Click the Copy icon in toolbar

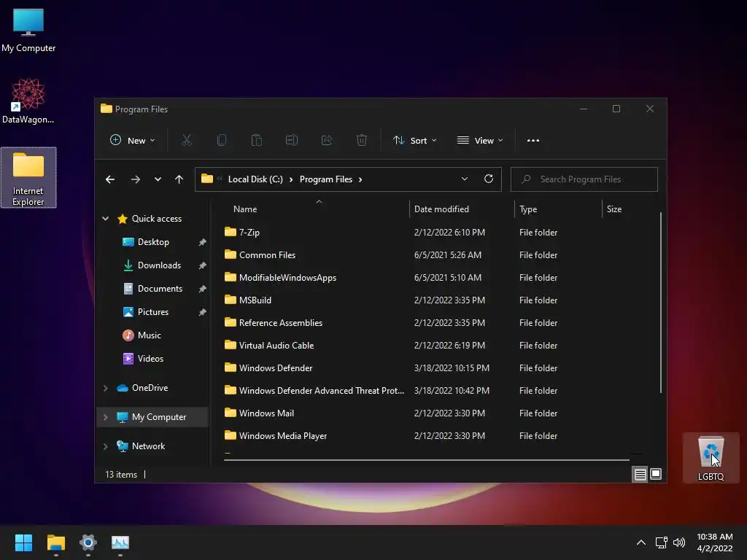point(222,140)
